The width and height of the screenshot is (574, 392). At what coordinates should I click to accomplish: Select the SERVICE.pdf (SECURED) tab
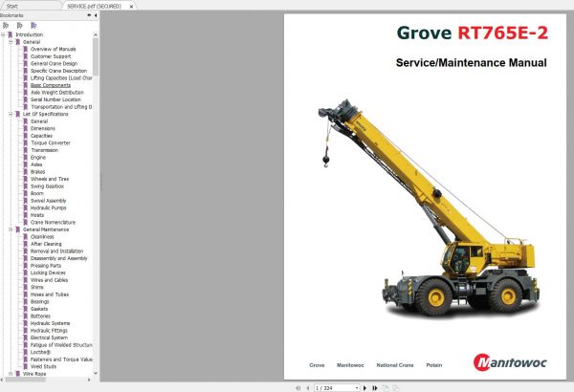(x=94, y=7)
